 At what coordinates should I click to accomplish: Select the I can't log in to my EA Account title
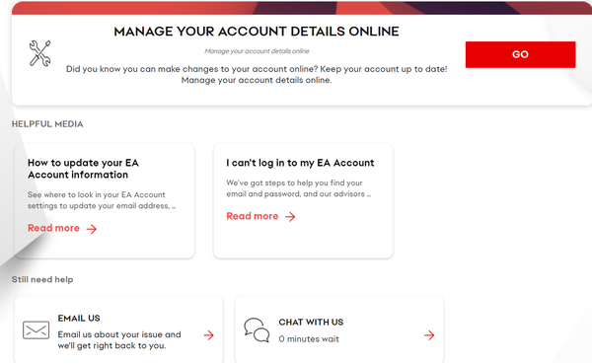tap(300, 163)
